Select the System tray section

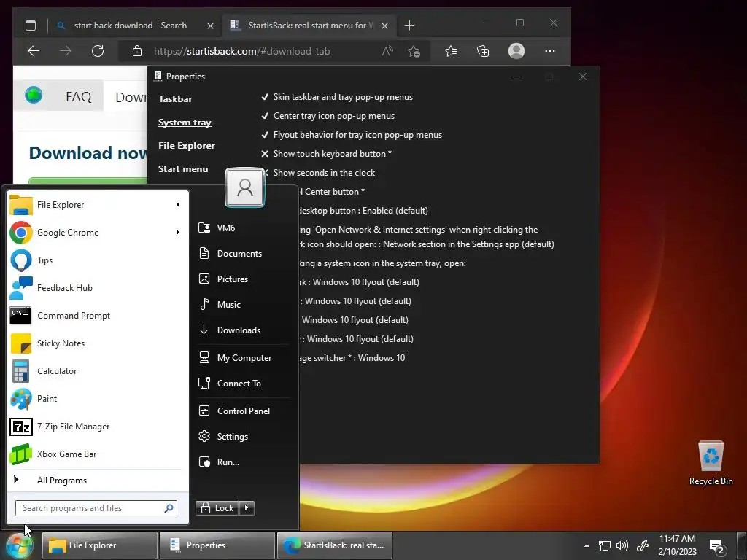pyautogui.click(x=185, y=122)
